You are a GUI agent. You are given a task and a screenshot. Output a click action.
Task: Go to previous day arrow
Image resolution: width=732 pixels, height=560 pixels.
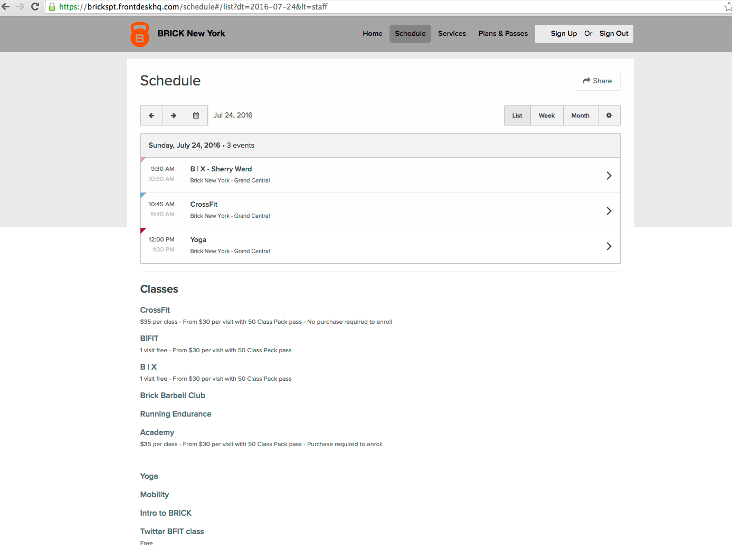point(151,115)
